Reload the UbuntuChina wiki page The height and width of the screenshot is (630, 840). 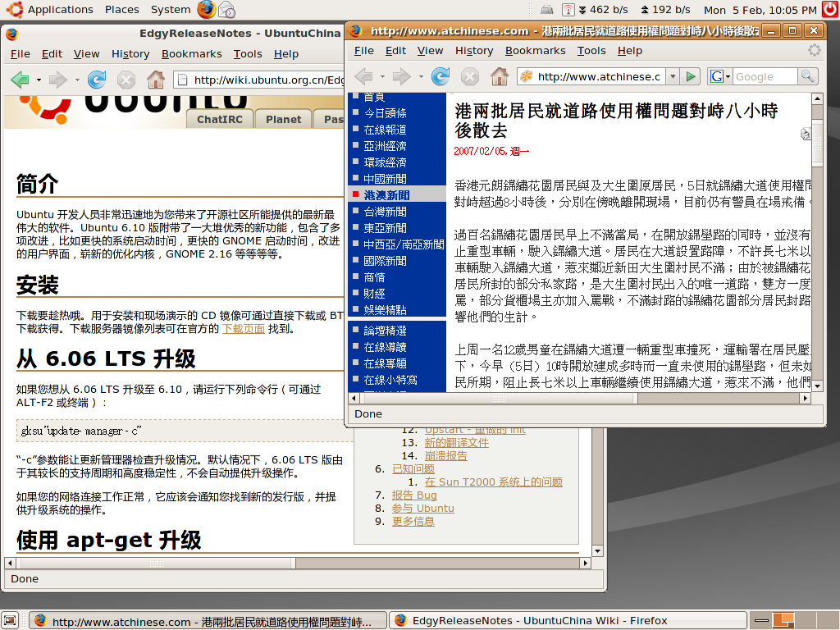(97, 80)
